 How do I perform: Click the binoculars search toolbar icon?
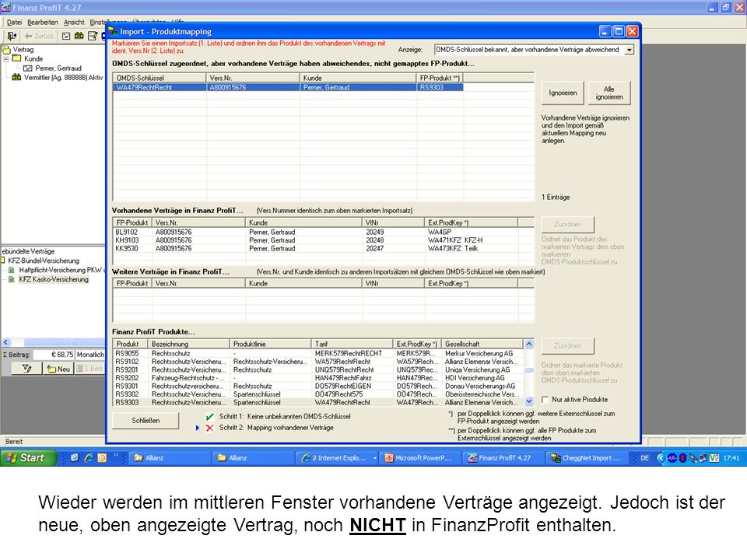(79, 36)
